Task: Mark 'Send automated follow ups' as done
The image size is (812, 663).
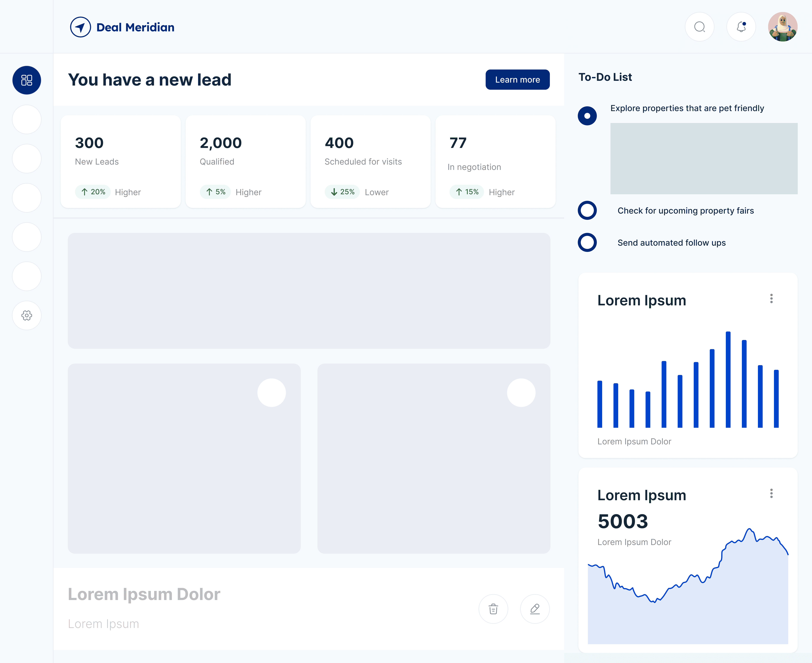Action: (587, 243)
